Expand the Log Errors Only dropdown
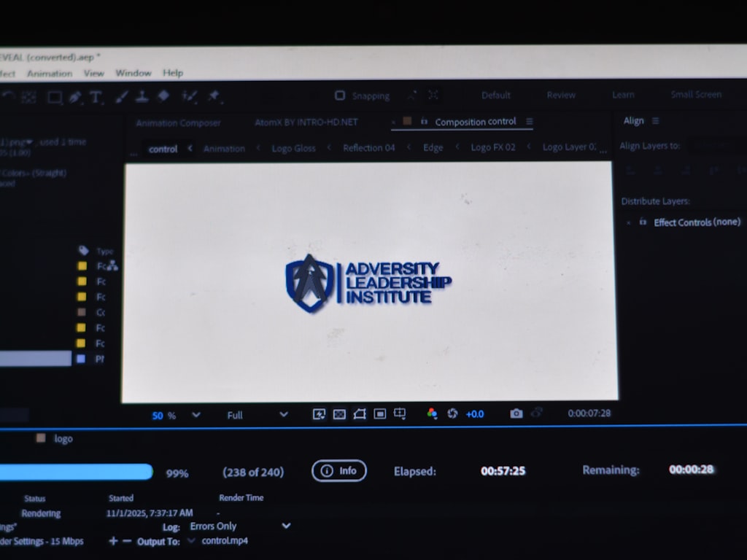Screen dimensions: 747x560 [286, 526]
